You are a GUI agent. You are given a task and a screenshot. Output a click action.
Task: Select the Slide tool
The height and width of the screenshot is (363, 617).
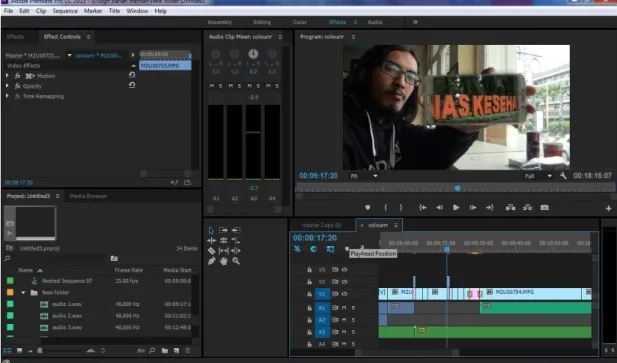coord(236,251)
